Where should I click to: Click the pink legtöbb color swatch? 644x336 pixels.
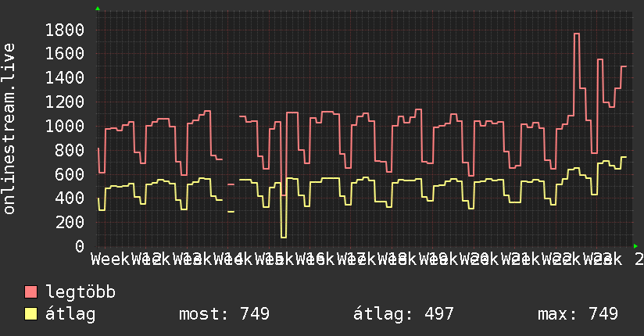30,291
